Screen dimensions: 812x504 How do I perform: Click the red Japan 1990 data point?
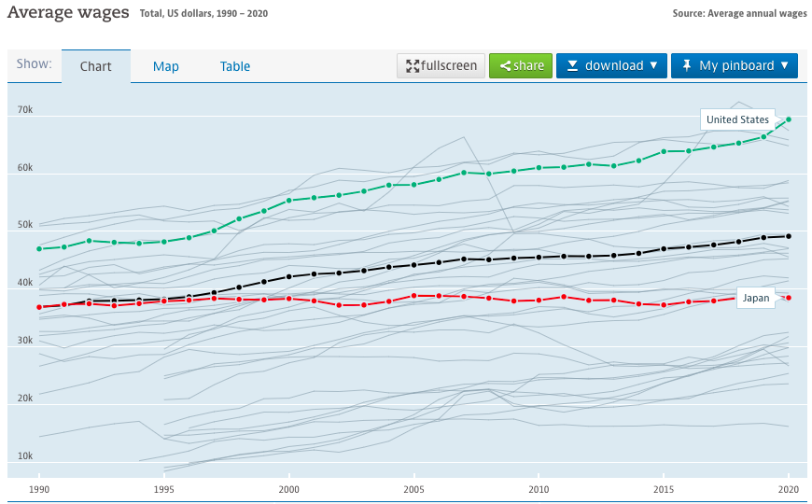click(x=39, y=307)
